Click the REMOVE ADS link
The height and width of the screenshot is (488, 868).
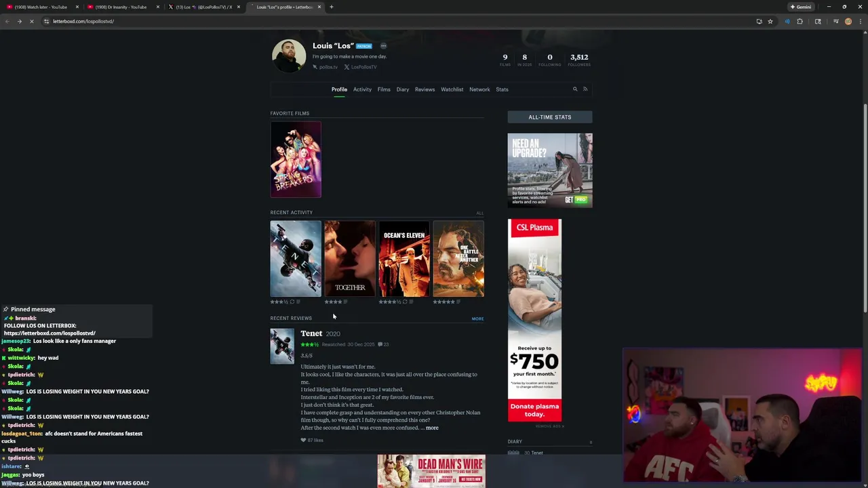(549, 426)
